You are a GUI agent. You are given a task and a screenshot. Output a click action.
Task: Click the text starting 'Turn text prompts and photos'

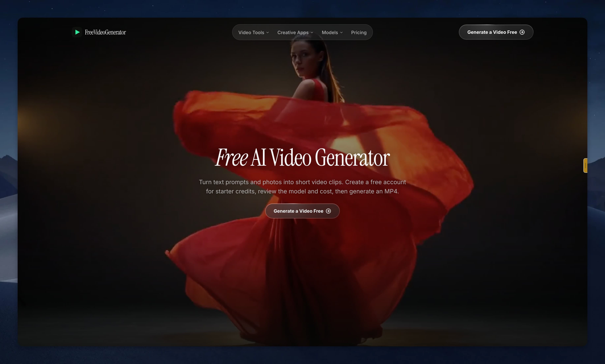(302, 187)
